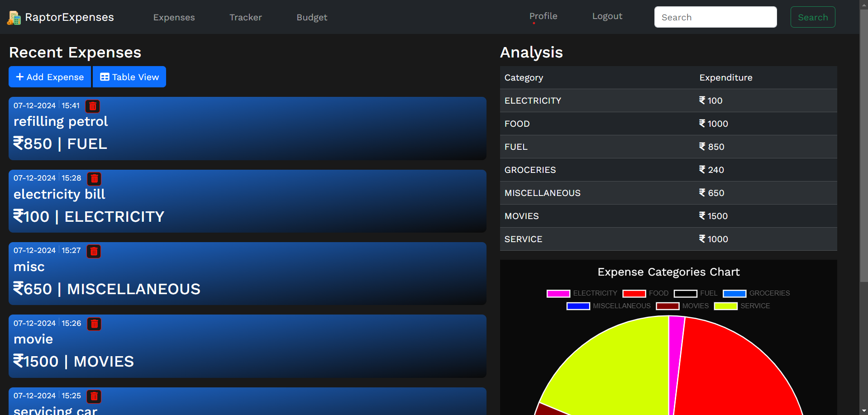The height and width of the screenshot is (415, 868).
Task: Toggle the FUEL legend swatch
Action: (685, 293)
